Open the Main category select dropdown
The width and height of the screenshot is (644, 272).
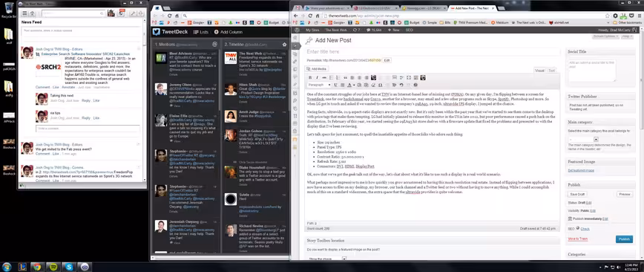click(583, 139)
